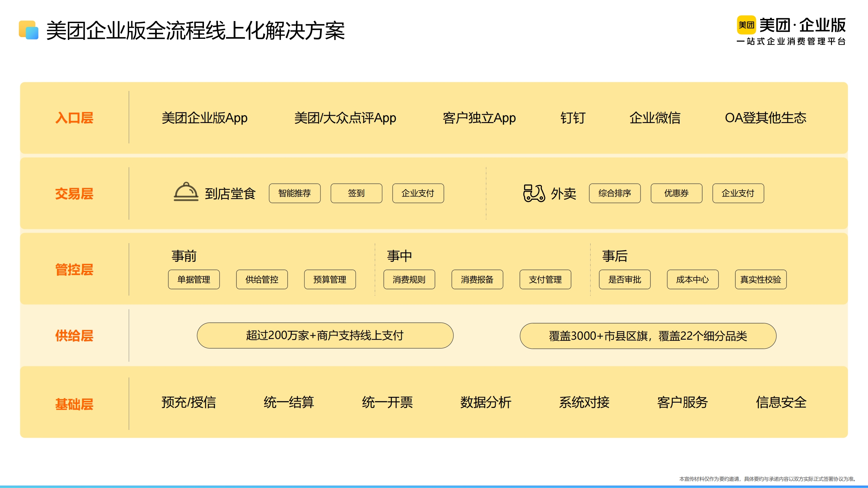Click the 外卖 heading
Screen dimensions: 868x488
click(x=563, y=193)
